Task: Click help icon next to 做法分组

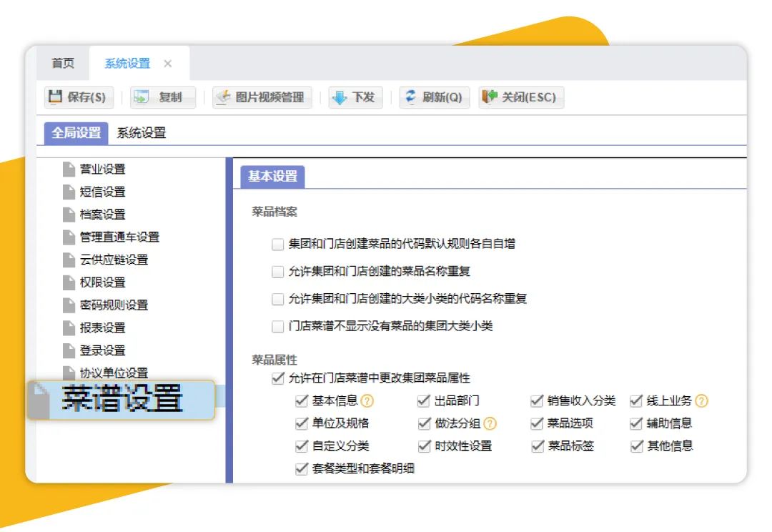Action: click(490, 423)
